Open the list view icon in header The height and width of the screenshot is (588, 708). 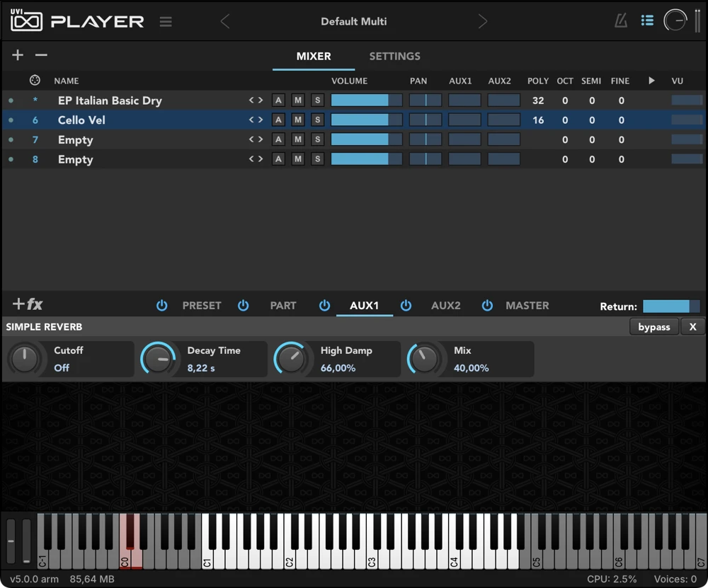(648, 21)
